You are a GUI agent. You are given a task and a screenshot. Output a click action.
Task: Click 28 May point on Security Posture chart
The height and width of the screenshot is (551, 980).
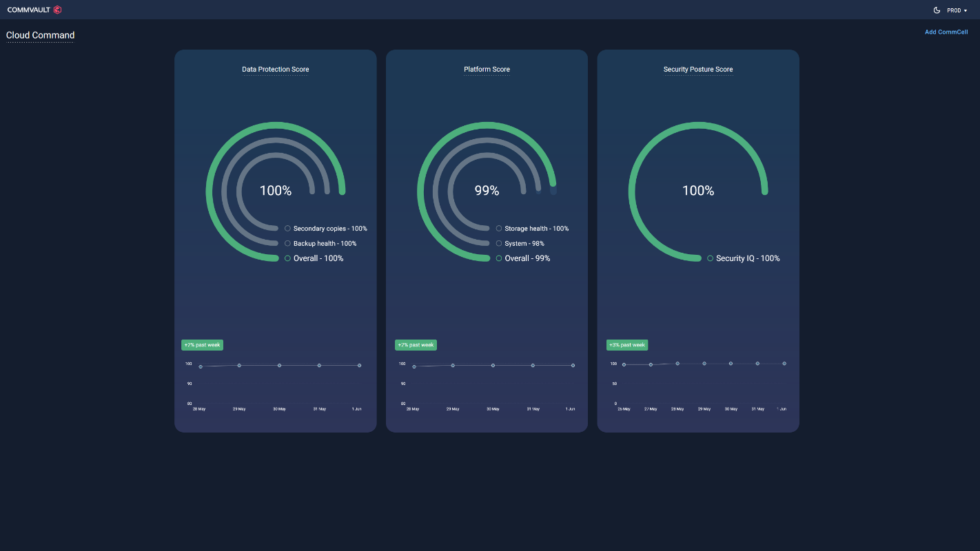pos(677,364)
